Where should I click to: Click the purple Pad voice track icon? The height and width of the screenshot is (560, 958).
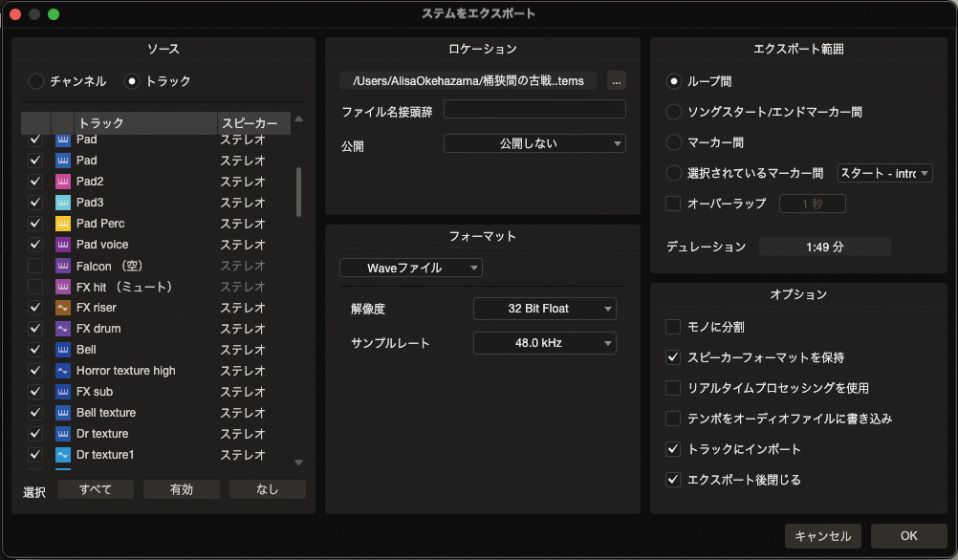[x=63, y=245]
